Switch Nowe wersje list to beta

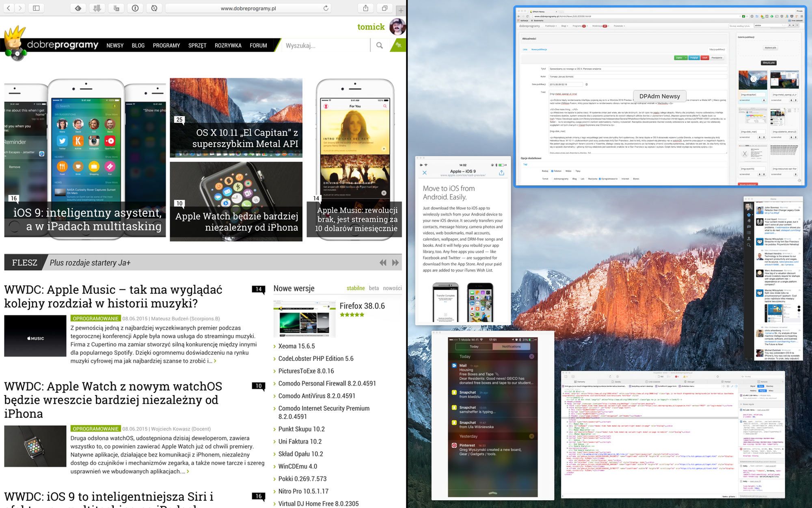pos(374,288)
